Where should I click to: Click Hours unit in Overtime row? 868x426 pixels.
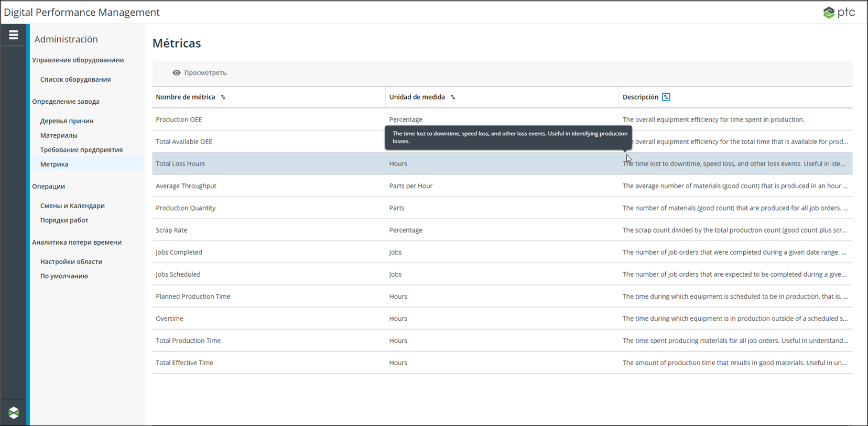(398, 319)
